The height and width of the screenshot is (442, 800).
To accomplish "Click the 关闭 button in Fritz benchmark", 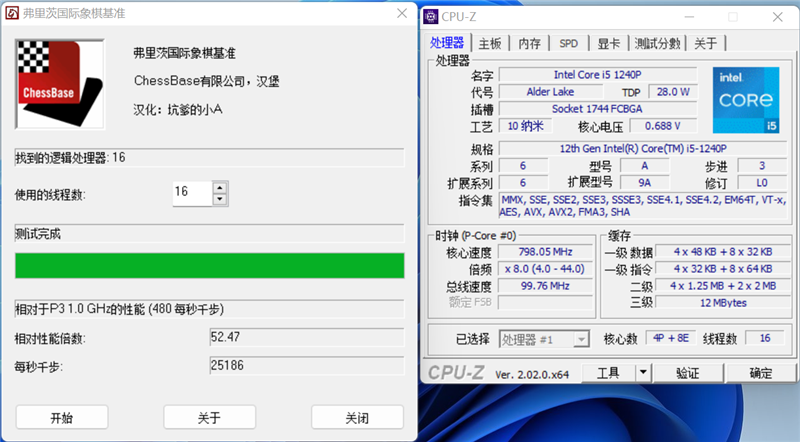I will [357, 418].
